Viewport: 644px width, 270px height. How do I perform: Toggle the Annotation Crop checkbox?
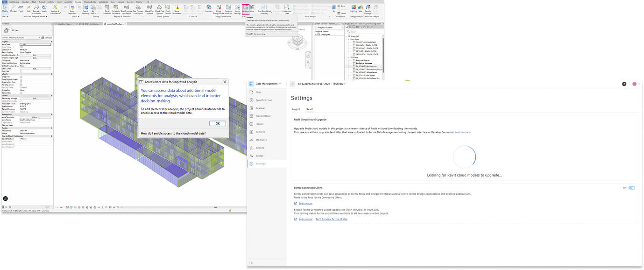21,82
